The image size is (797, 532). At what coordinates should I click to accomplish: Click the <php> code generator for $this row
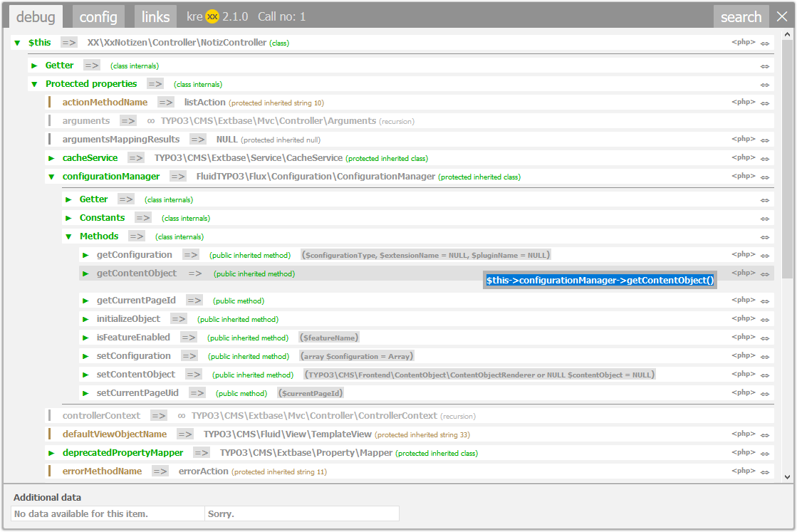pos(743,42)
